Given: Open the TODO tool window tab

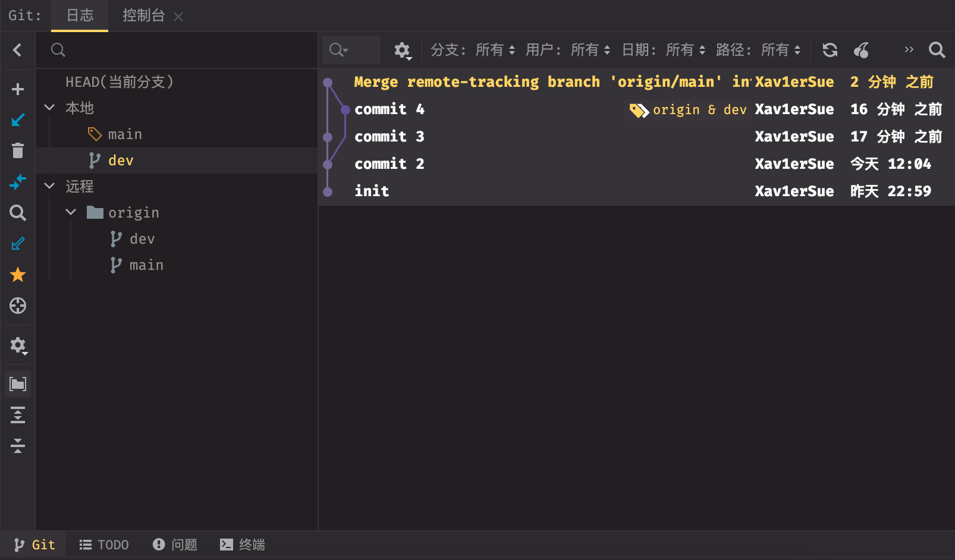Looking at the screenshot, I should [105, 545].
